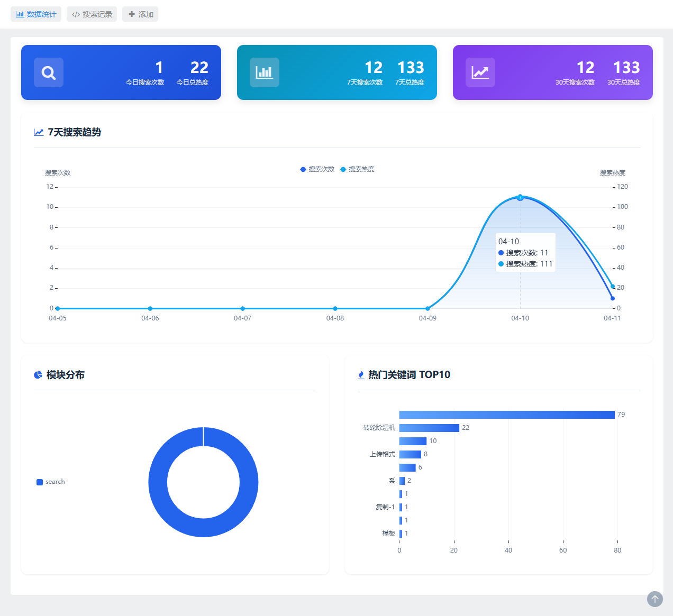Click the 7天搜索次数 value 12
Image resolution: width=673 pixels, height=616 pixels.
(x=373, y=68)
